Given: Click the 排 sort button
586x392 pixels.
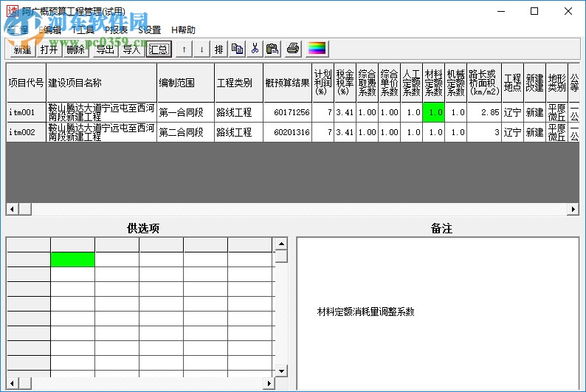Looking at the screenshot, I should 219,49.
